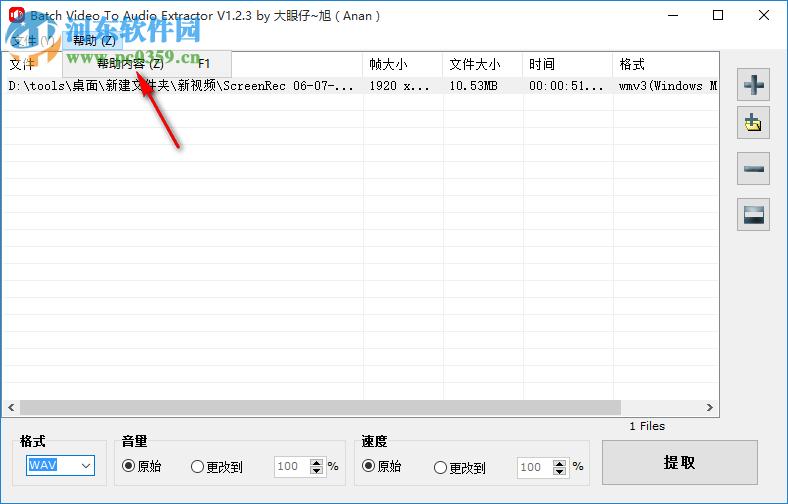Image resolution: width=788 pixels, height=504 pixels.
Task: Click the speed percent input field
Action: [535, 468]
